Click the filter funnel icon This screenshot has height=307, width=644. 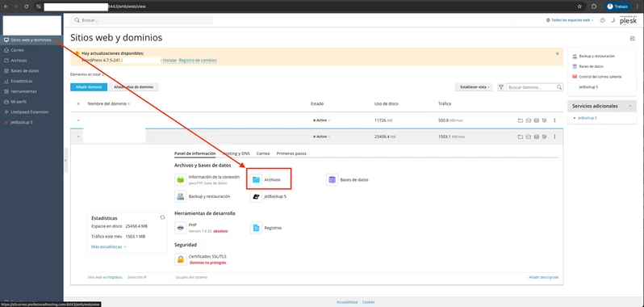point(500,87)
